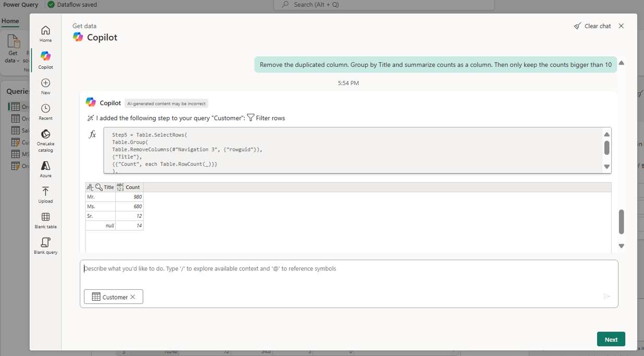Open the OneLake catalog
This screenshot has width=644, height=356.
pyautogui.click(x=45, y=141)
